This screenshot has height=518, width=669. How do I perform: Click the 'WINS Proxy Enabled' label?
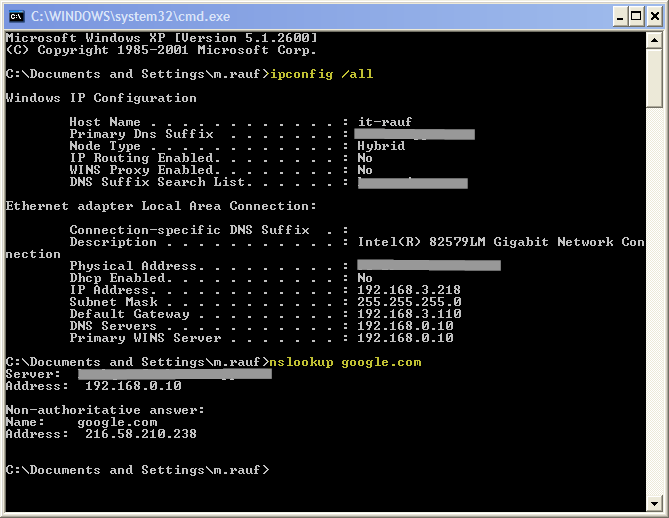pos(142,170)
